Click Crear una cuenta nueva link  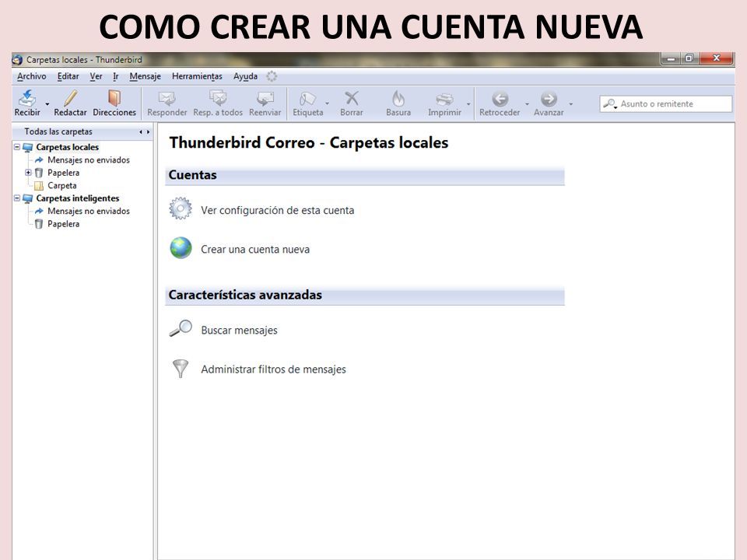click(x=255, y=249)
